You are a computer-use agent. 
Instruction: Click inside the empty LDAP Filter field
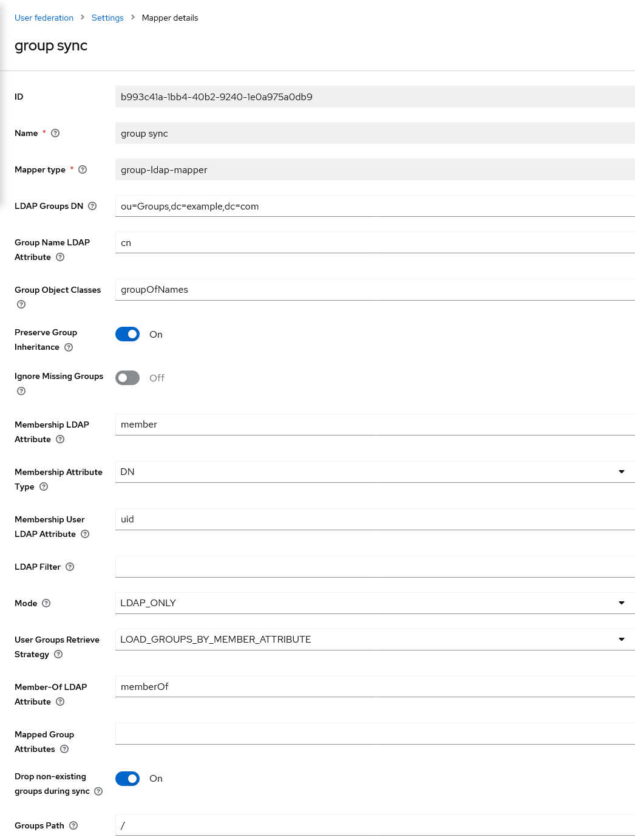click(364, 567)
